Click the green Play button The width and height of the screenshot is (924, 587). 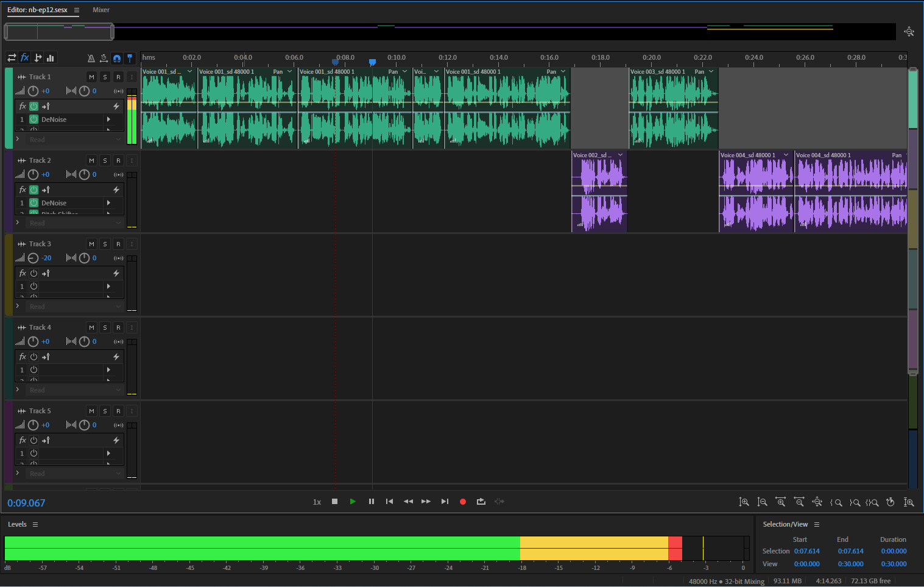[x=353, y=502]
